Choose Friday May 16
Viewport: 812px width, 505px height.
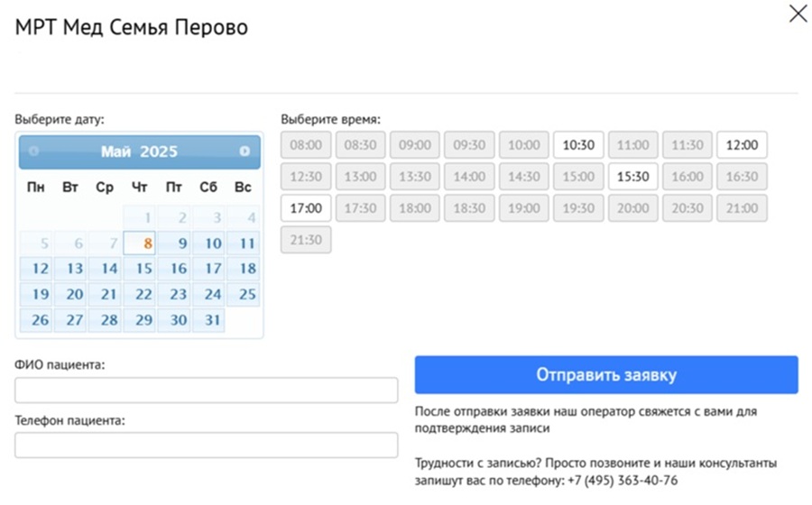pyautogui.click(x=174, y=269)
